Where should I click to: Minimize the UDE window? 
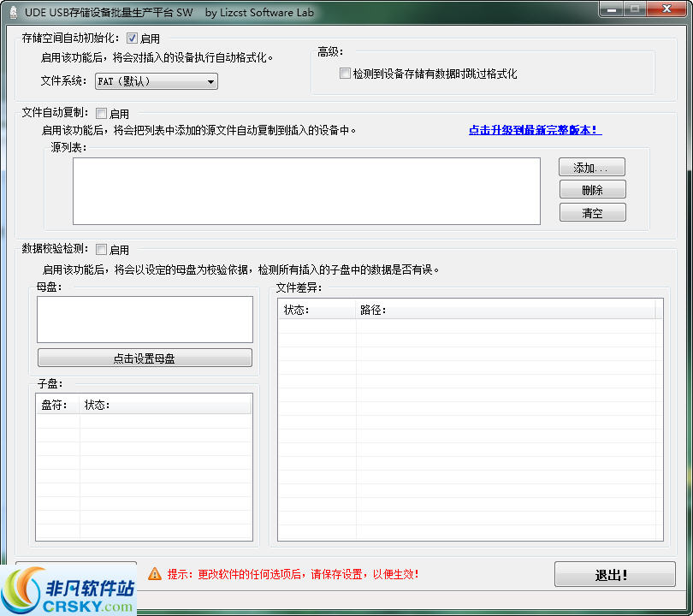pos(612,9)
